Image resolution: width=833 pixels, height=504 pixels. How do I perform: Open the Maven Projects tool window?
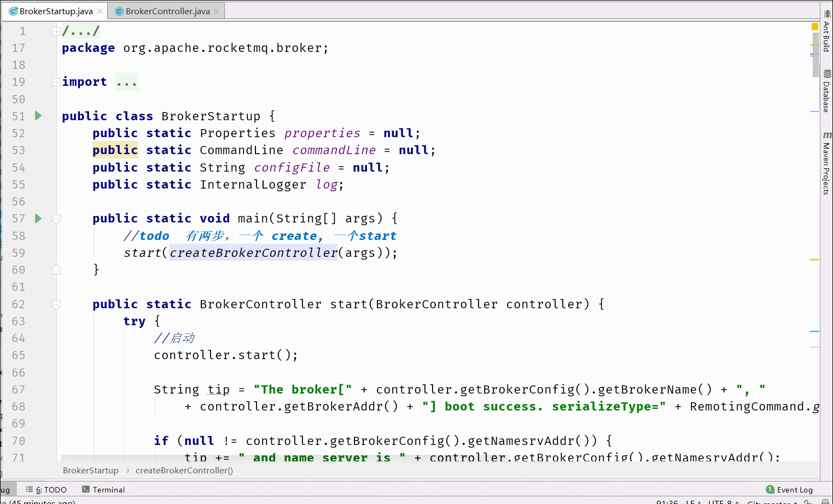pyautogui.click(x=826, y=163)
